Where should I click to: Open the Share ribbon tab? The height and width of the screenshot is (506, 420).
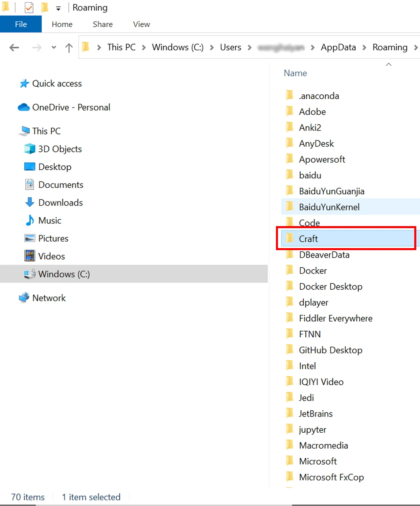102,24
